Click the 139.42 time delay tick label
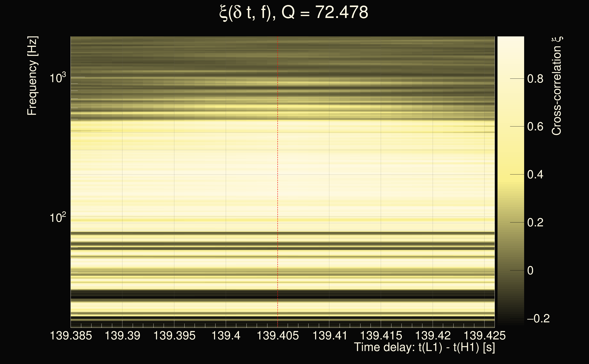Viewport: 589px width, 364px height. point(433,336)
